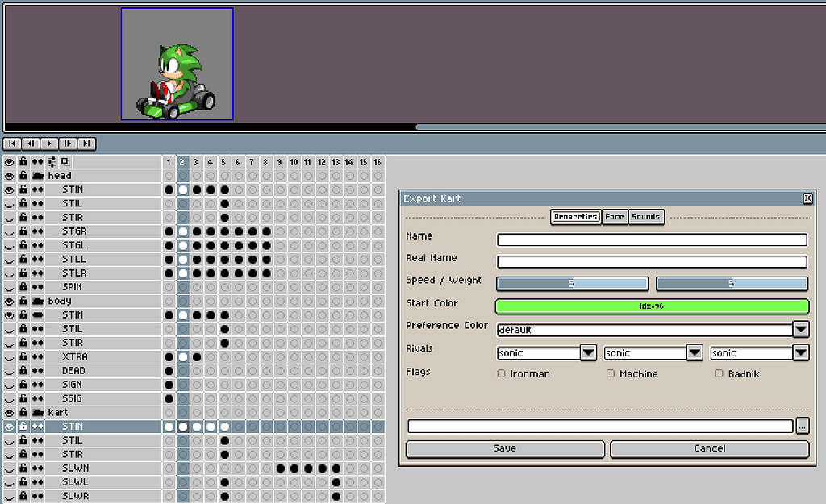Screen dimensions: 826x504
Task: Go to the next frame
Action: 68,144
